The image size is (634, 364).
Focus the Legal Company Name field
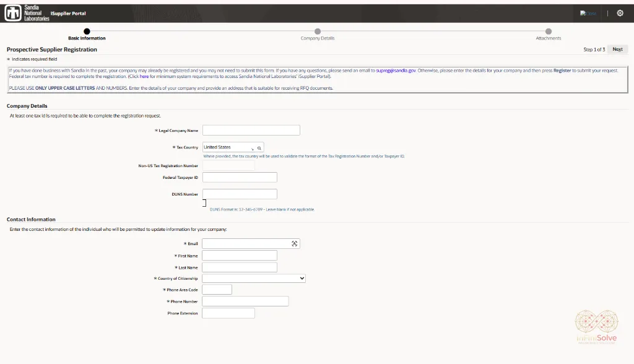(251, 130)
